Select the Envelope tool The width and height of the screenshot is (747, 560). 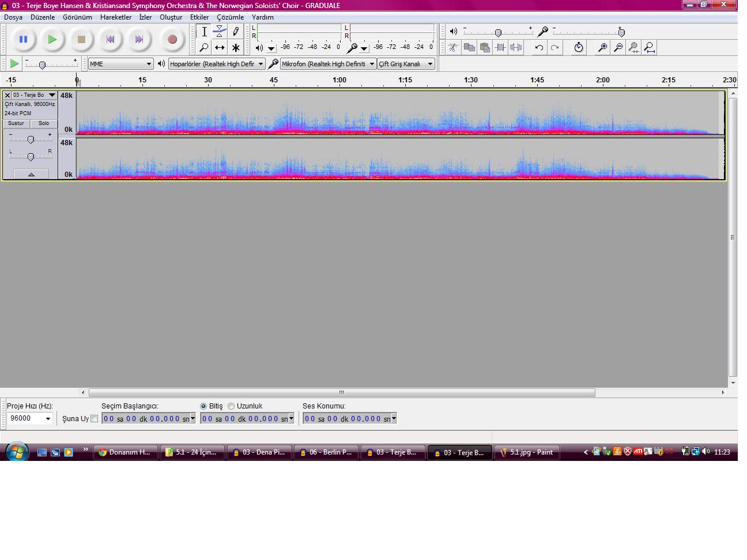(220, 32)
